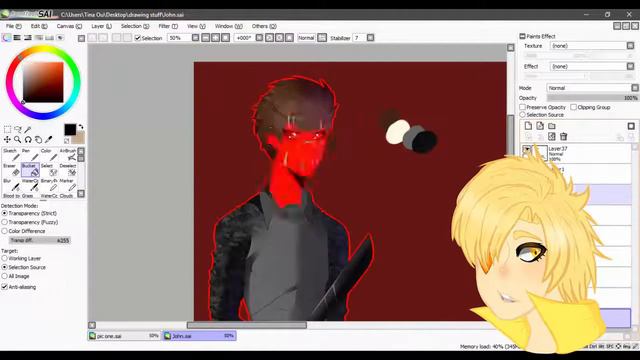Viewport: 640px width, 360px height.
Task: Select the Hand pan tool
Action: 38,140
